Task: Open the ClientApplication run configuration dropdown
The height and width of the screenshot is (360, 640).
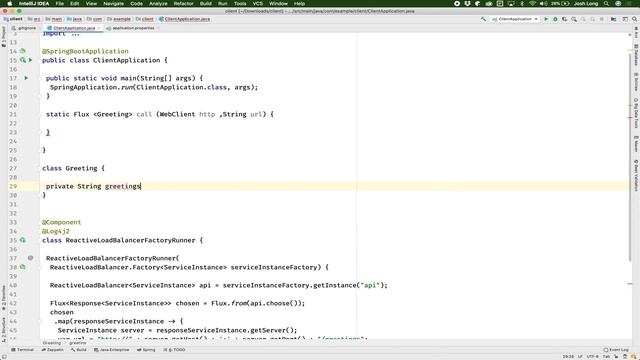Action: click(515, 19)
